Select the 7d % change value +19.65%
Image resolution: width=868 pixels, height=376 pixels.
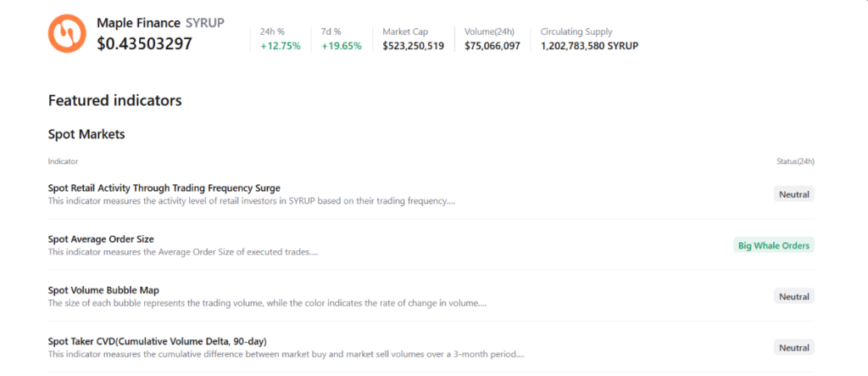click(342, 46)
